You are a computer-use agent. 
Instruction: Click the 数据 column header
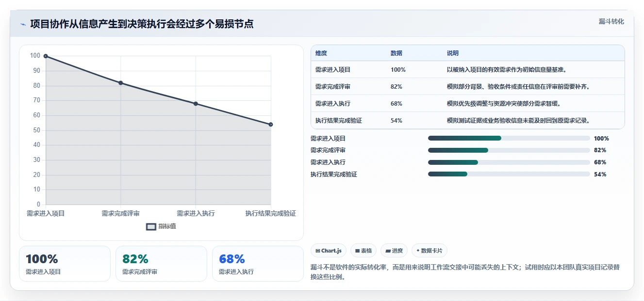(x=396, y=53)
